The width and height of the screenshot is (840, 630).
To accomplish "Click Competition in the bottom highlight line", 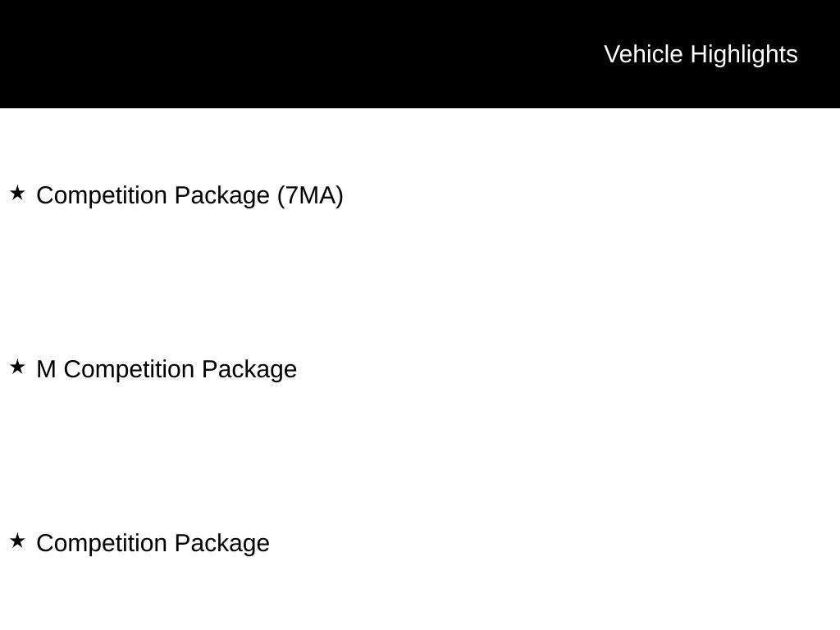I will (x=102, y=543).
